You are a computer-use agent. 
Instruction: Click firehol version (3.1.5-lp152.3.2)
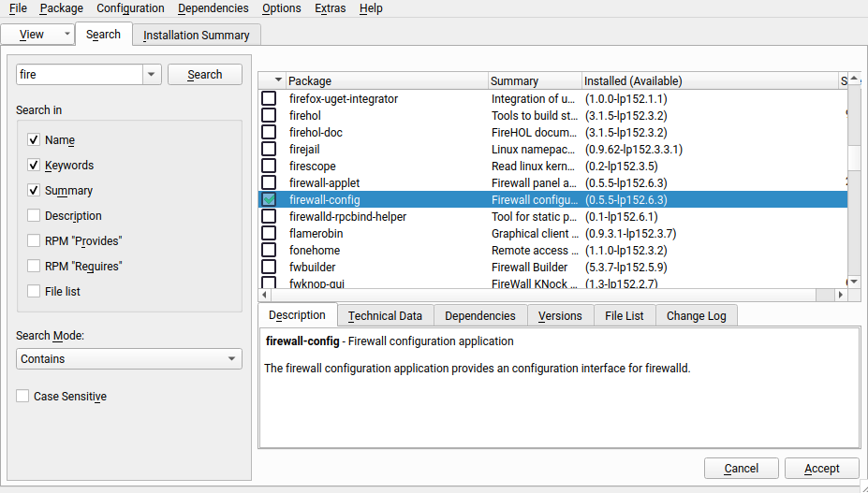tap(626, 116)
